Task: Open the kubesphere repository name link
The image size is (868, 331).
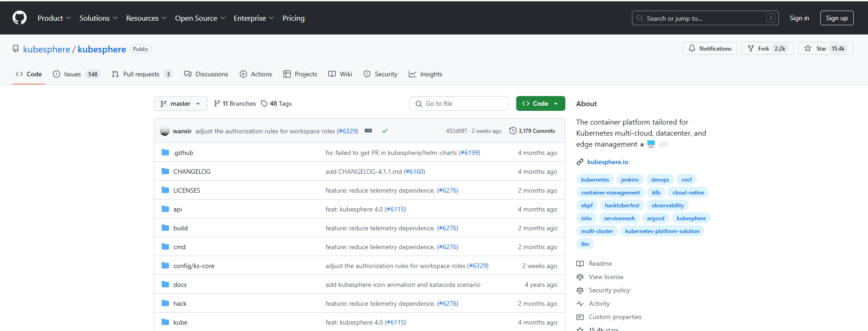Action: [101, 49]
